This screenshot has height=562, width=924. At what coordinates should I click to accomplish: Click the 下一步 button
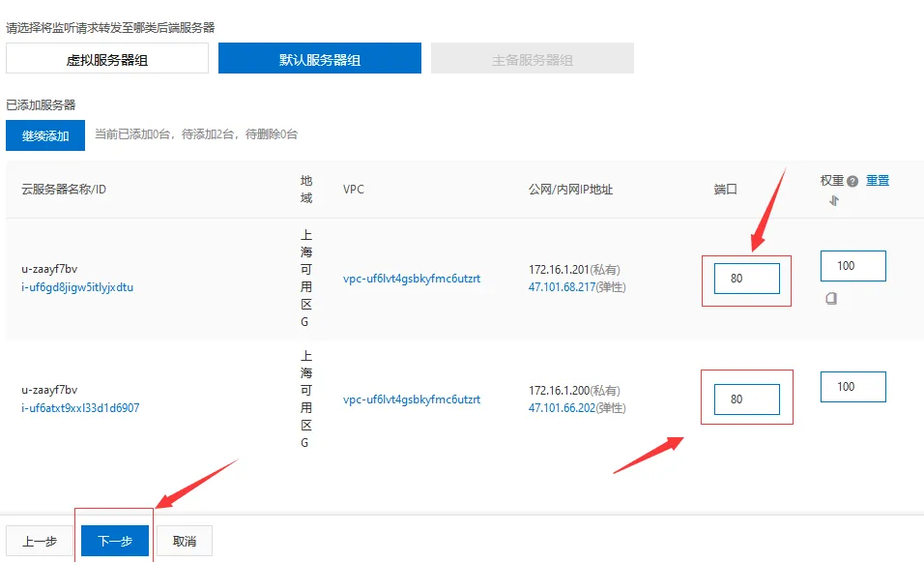click(x=115, y=541)
